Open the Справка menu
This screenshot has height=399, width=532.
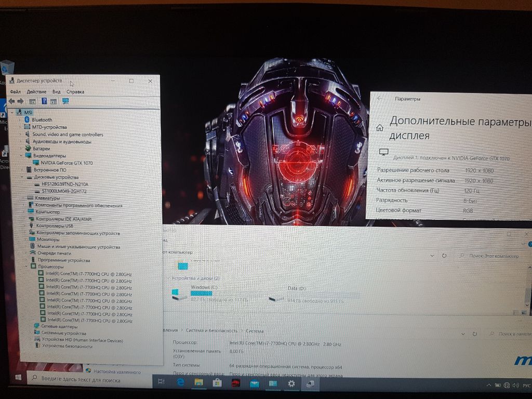tap(75, 91)
